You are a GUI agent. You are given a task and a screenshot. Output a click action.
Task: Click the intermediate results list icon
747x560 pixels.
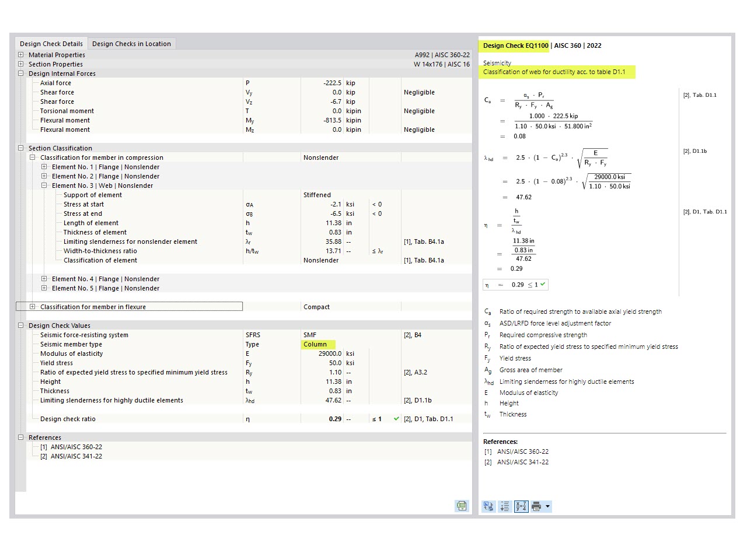505,506
